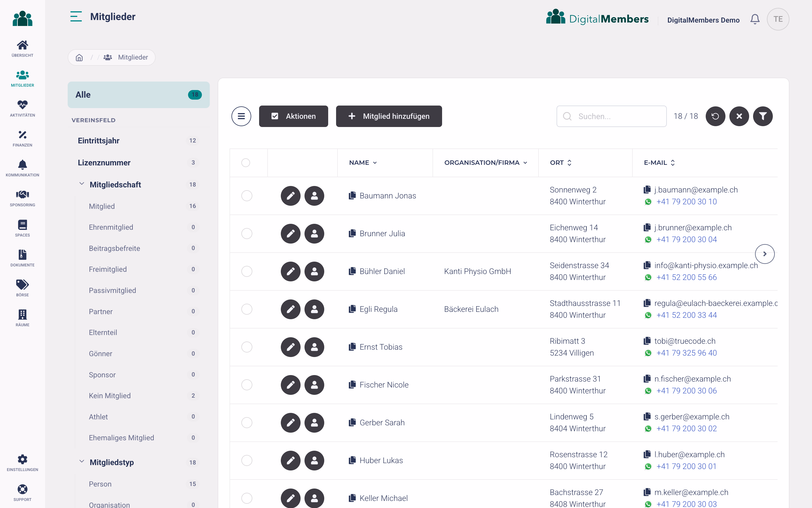Select the Alle filter tab
Viewport: 812px width, 508px height.
tap(139, 95)
